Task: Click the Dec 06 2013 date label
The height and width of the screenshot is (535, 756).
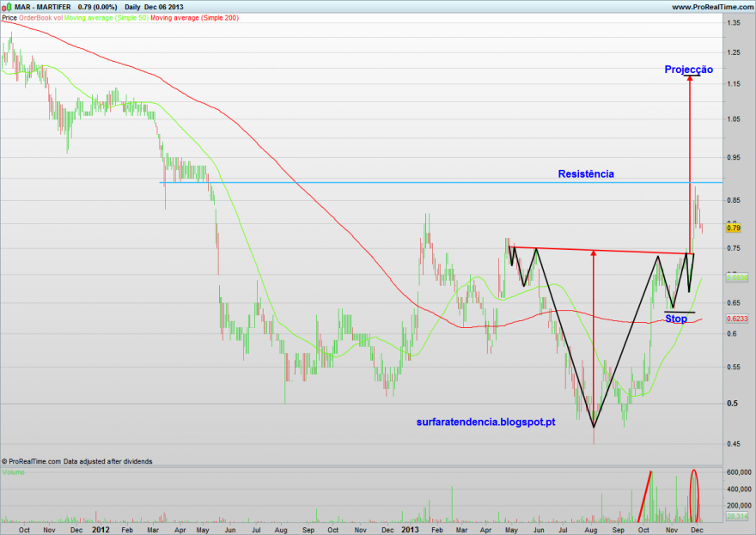Action: point(163,7)
